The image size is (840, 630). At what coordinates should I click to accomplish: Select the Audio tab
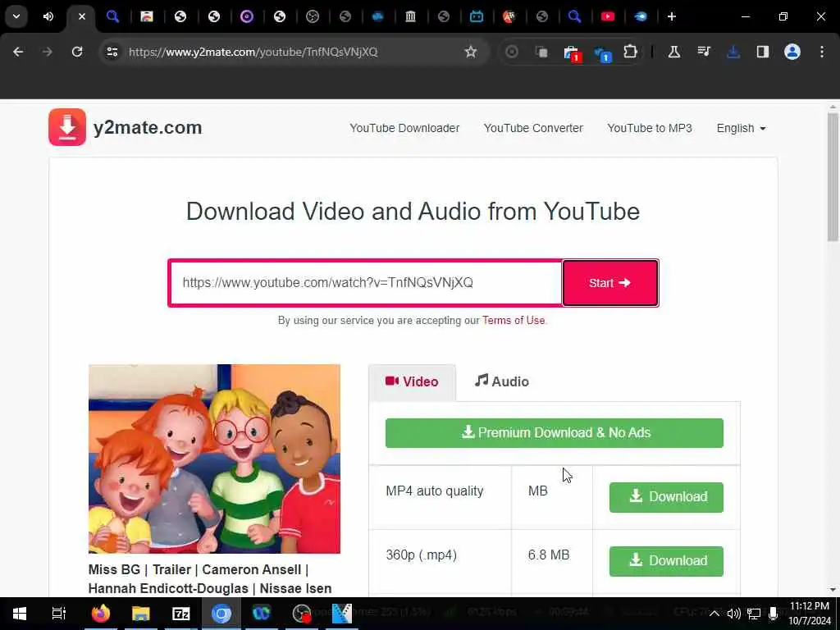[x=502, y=381]
